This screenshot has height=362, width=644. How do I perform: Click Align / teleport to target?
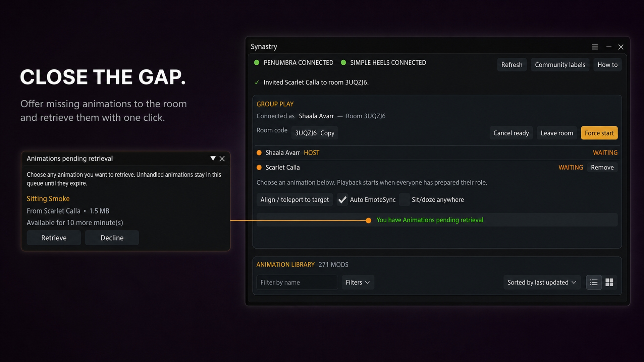click(x=294, y=200)
